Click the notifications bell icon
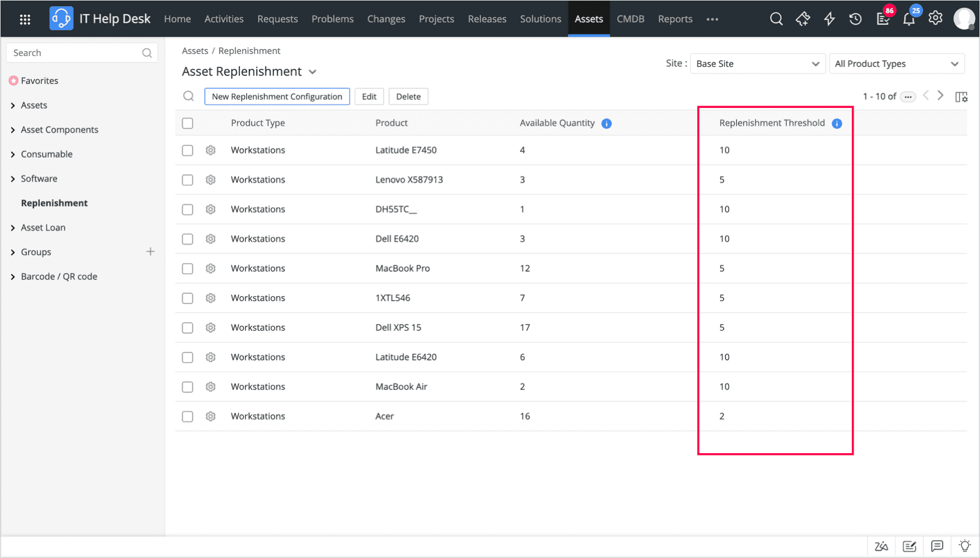The image size is (980, 558). click(x=909, y=19)
